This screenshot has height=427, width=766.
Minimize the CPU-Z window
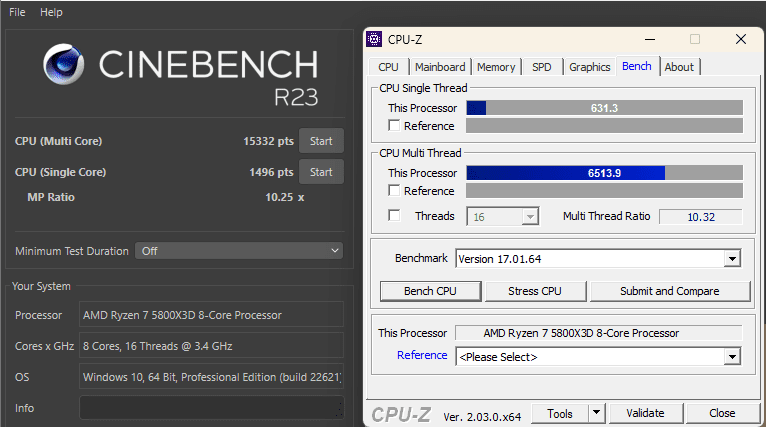(x=650, y=40)
